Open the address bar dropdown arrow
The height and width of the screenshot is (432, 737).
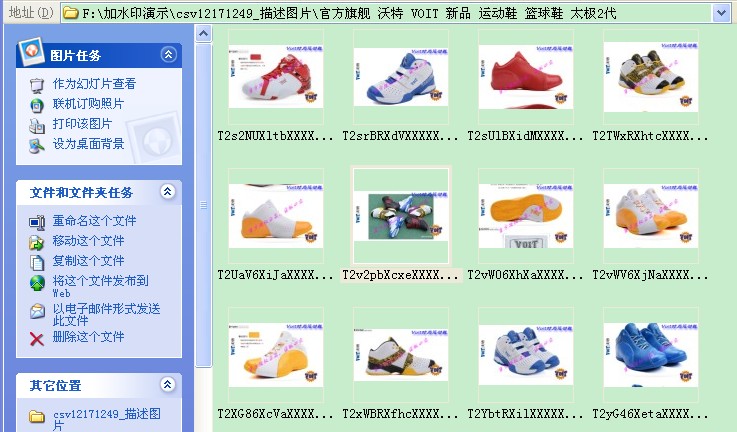721,13
